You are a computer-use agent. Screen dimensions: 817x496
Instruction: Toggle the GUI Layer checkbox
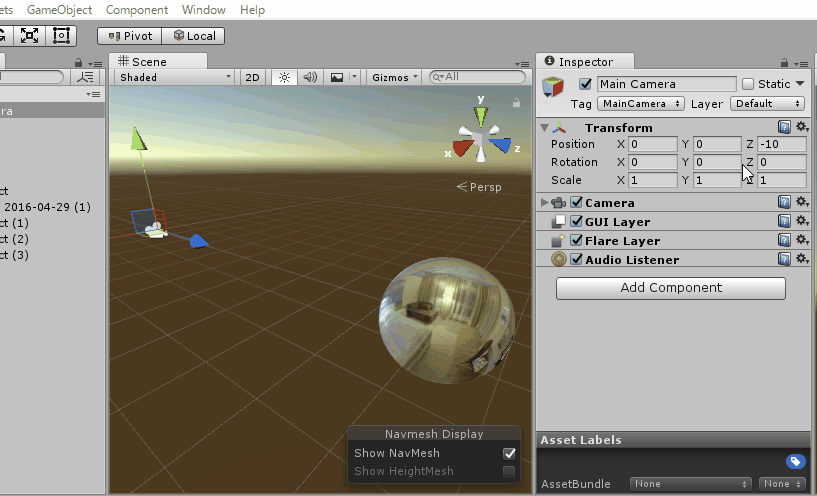[x=576, y=221]
